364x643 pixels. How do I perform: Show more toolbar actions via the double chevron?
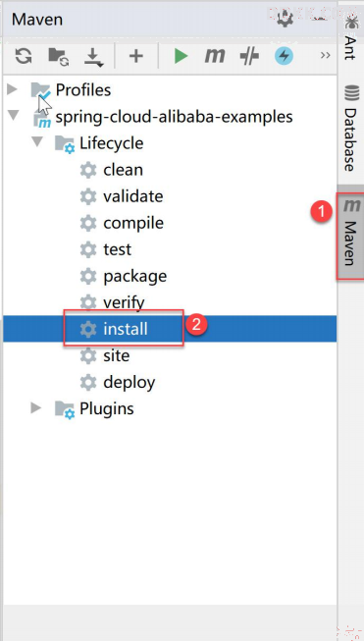coord(326,55)
